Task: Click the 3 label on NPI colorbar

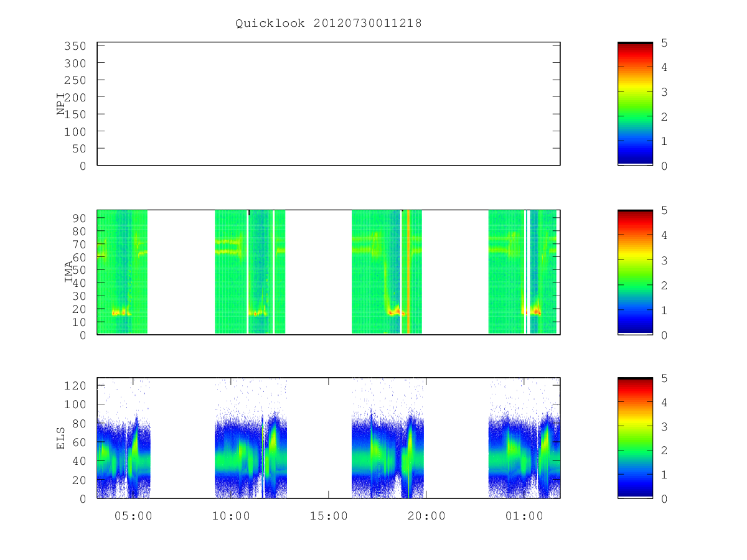Action: pos(665,92)
